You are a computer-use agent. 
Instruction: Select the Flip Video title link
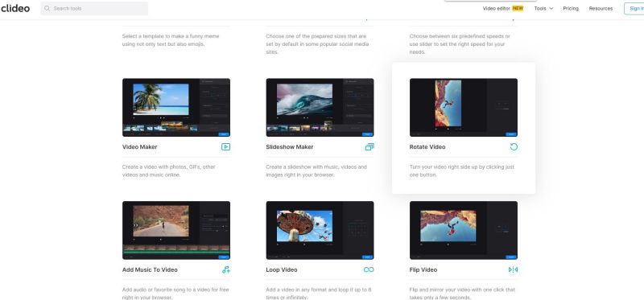click(423, 269)
